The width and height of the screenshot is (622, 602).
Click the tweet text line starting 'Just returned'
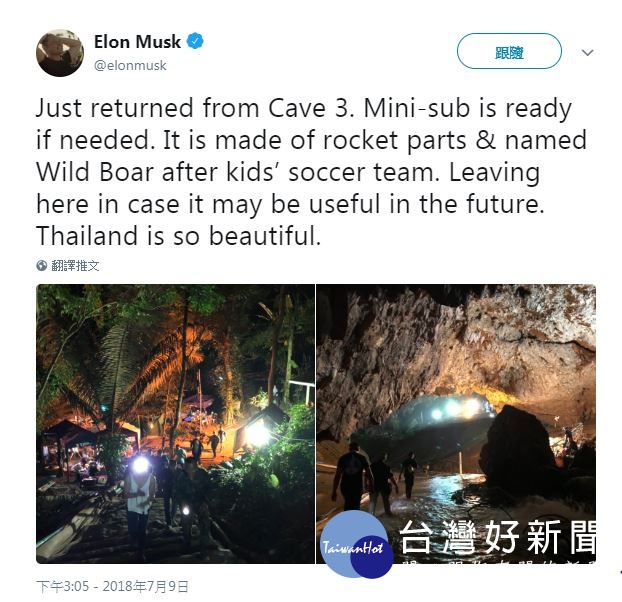[304, 108]
